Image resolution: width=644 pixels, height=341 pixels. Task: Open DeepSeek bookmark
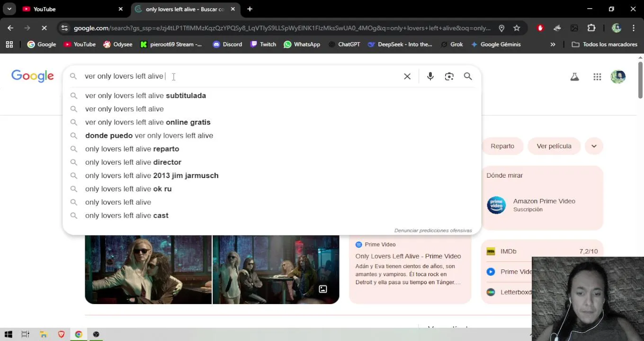point(400,44)
